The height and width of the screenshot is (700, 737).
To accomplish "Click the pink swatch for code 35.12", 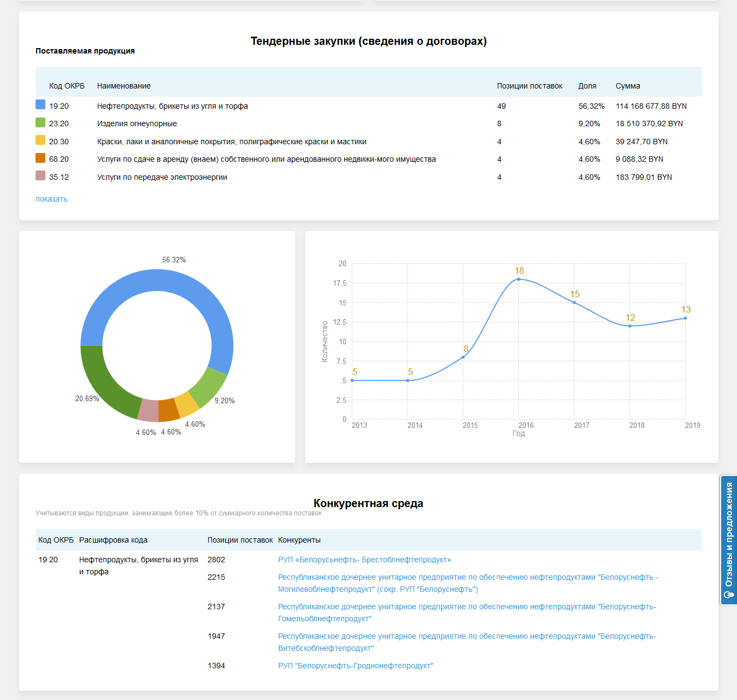I will pos(40,175).
